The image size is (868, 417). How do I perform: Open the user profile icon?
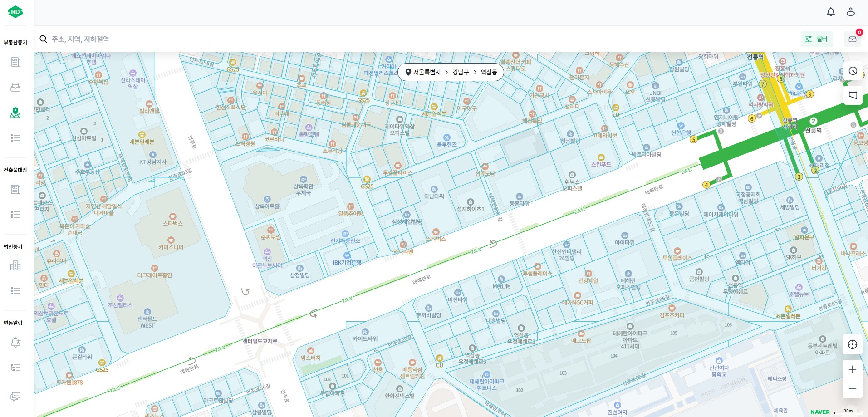tap(850, 12)
